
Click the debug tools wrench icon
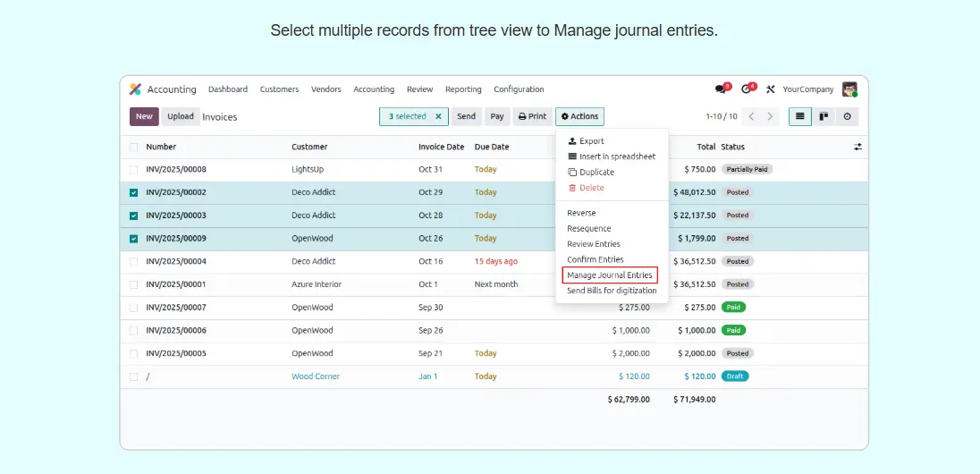click(770, 89)
